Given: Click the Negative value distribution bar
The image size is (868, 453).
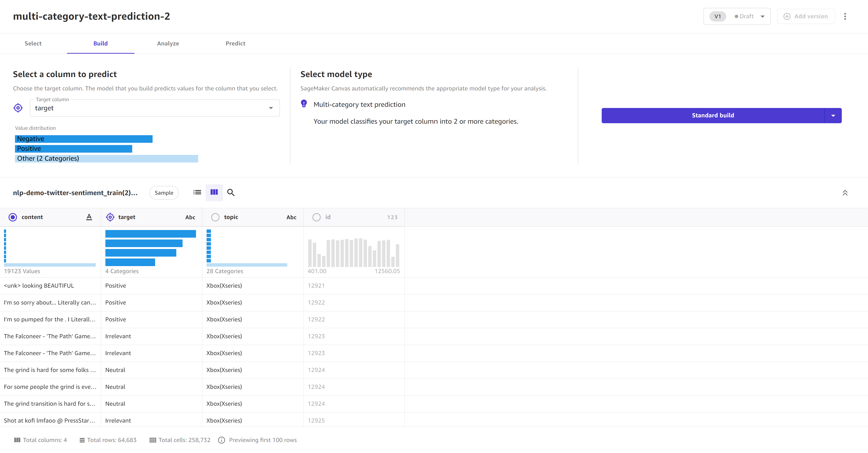Looking at the screenshot, I should click(x=83, y=138).
